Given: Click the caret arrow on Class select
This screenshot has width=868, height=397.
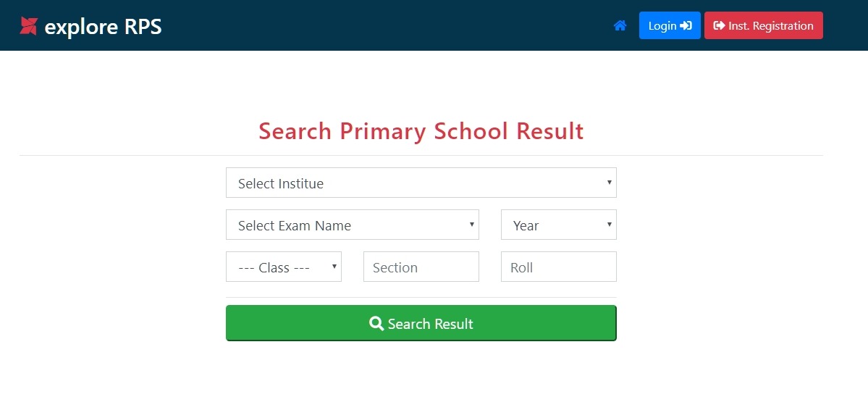Looking at the screenshot, I should click(x=334, y=267).
